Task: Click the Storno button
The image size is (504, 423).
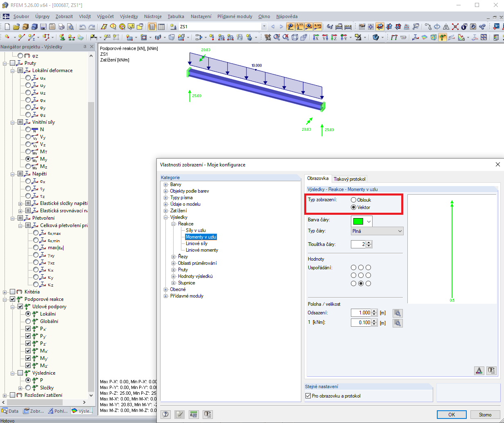Action: point(485,414)
